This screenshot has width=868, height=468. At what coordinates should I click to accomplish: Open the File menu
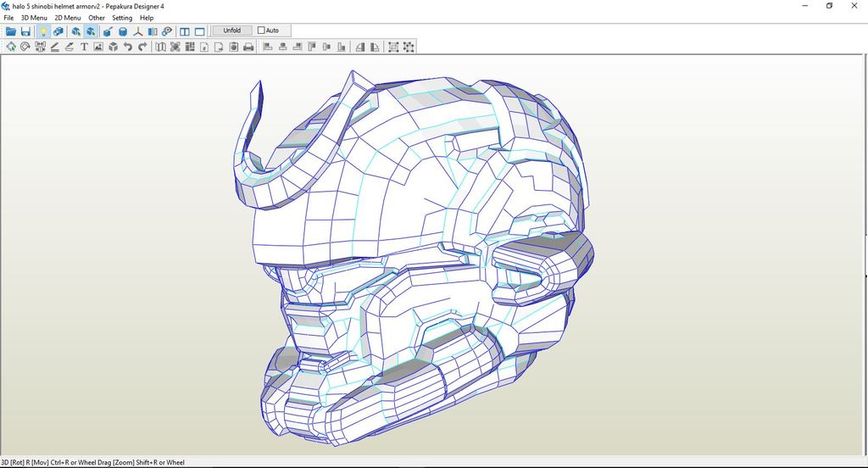pos(8,18)
